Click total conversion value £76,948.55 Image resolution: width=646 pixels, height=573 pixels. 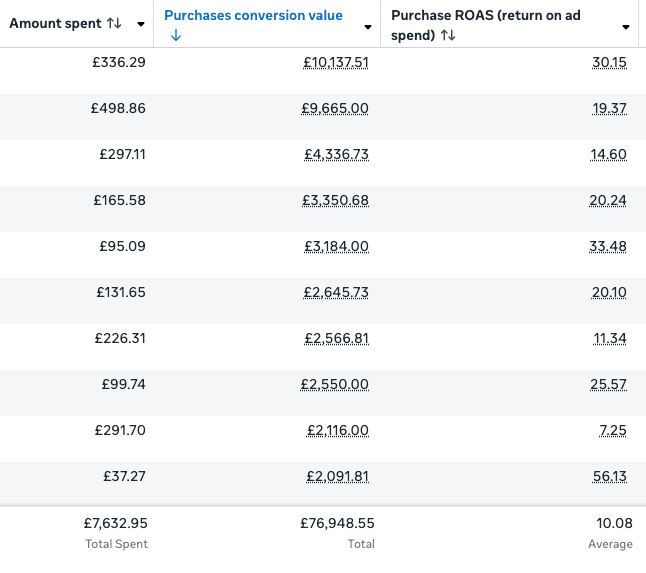[337, 522]
